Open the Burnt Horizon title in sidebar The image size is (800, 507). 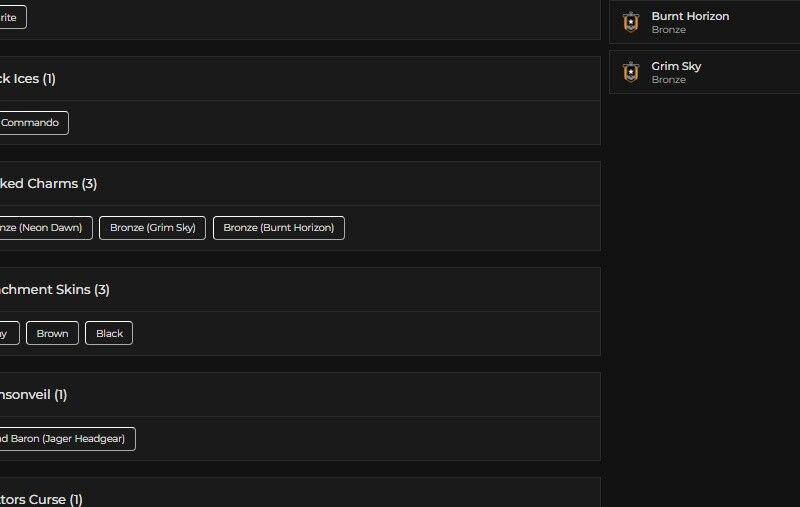[x=690, y=16]
